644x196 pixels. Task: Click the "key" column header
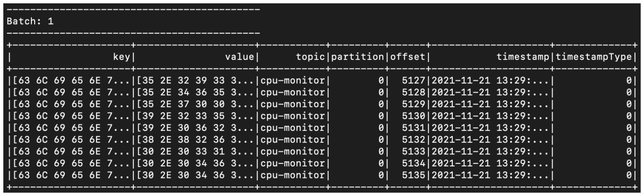pos(121,57)
